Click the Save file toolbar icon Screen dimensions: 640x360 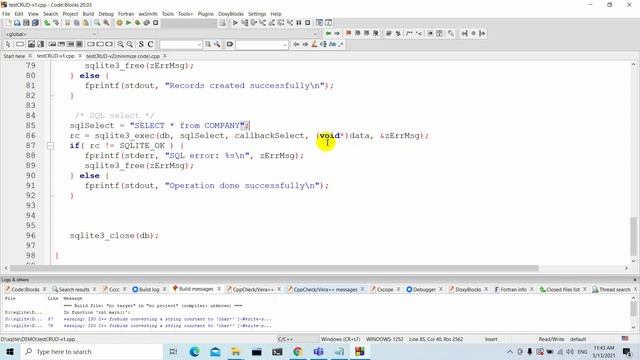point(26,23)
